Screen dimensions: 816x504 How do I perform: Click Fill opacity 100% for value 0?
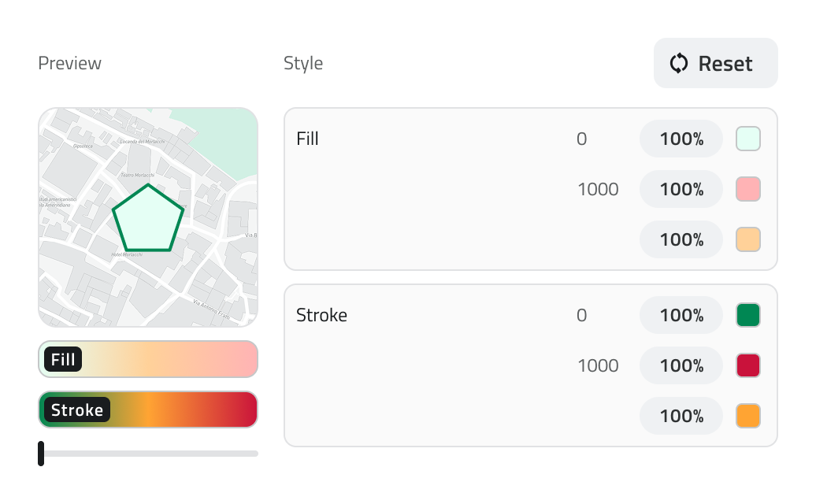click(681, 139)
